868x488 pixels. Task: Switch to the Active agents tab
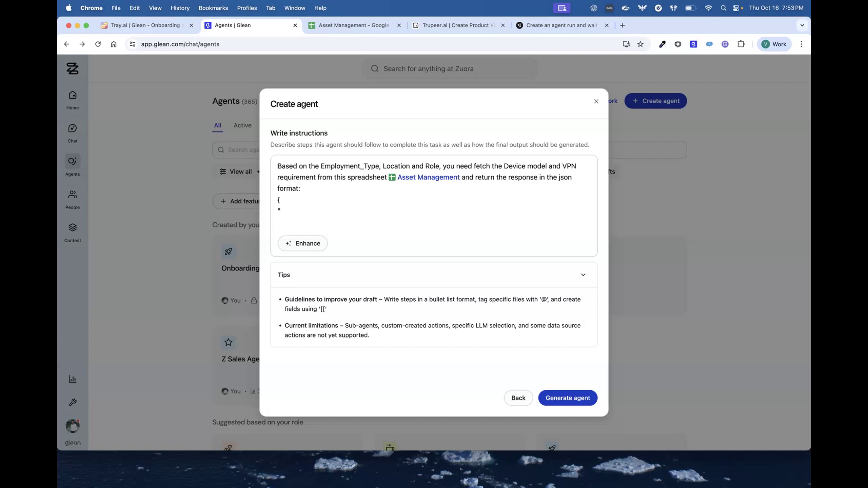(242, 125)
